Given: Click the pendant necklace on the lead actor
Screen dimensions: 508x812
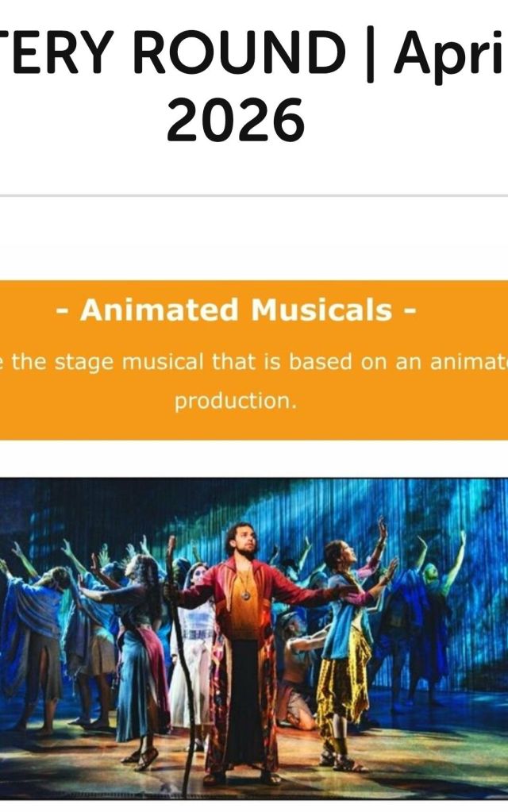Looking at the screenshot, I should click(246, 595).
